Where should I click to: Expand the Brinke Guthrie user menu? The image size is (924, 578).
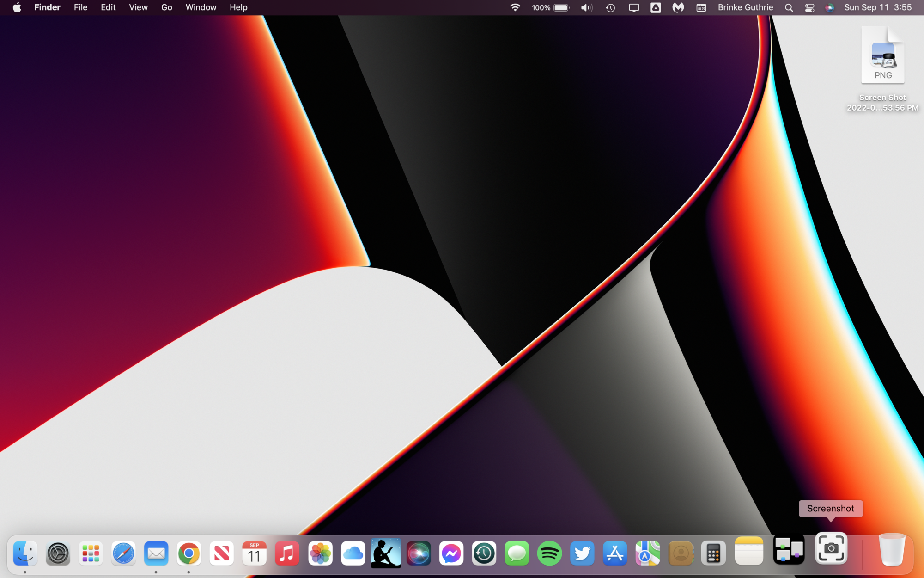click(745, 8)
